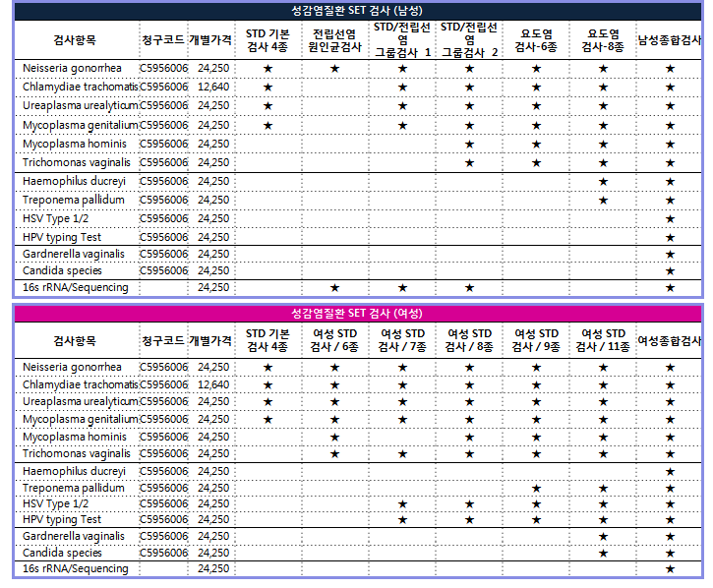Click the 요도염 검사-8종 column header
This screenshot has height=588, width=713.
click(x=603, y=40)
